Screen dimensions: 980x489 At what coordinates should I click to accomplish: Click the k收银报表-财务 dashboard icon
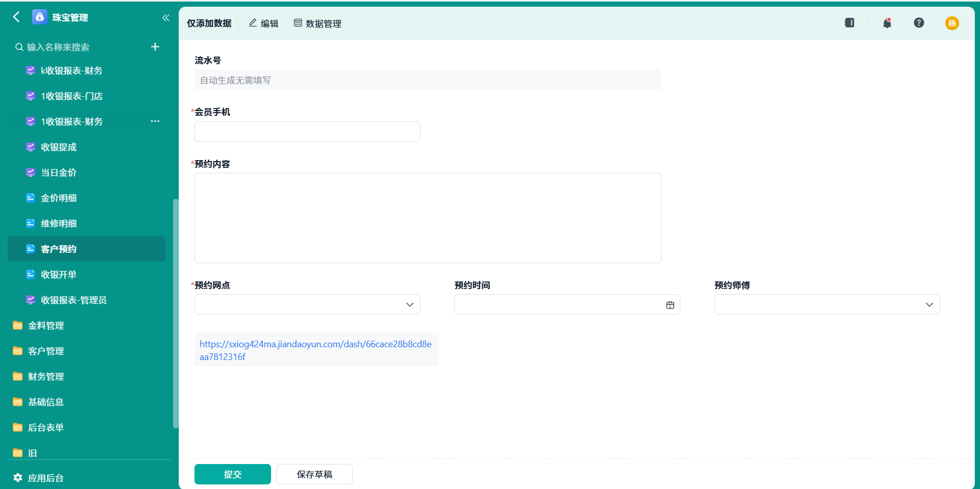(x=31, y=70)
